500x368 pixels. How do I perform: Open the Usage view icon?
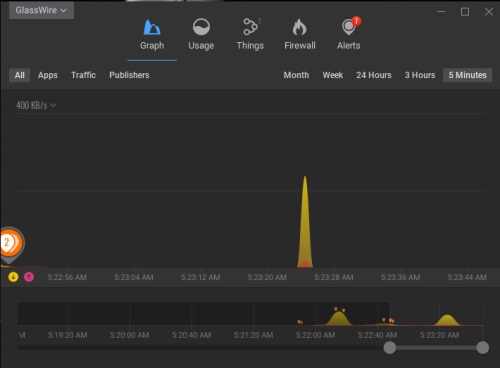(x=201, y=27)
